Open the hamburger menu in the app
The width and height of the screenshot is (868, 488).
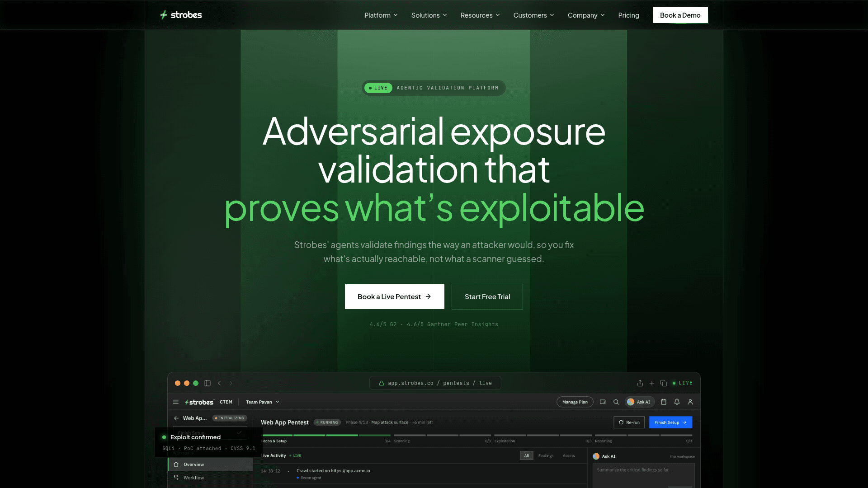[x=176, y=402]
